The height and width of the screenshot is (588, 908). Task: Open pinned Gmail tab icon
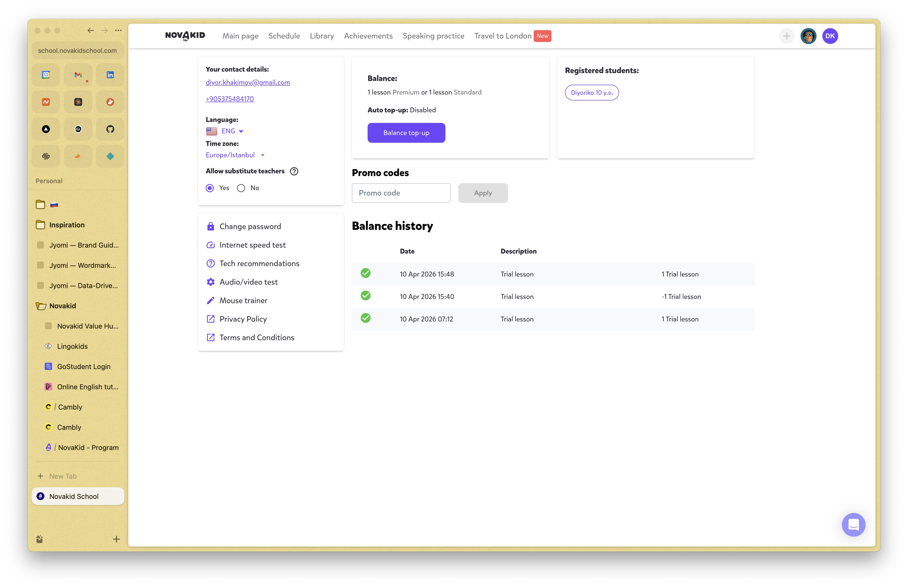[x=78, y=75]
